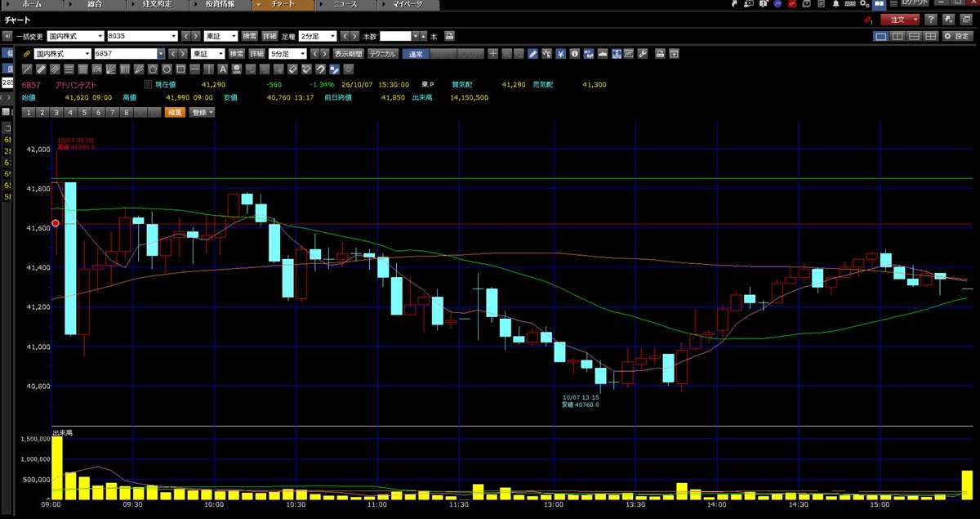
Task: Open the 8035 stock code dropdown
Action: click(x=173, y=36)
